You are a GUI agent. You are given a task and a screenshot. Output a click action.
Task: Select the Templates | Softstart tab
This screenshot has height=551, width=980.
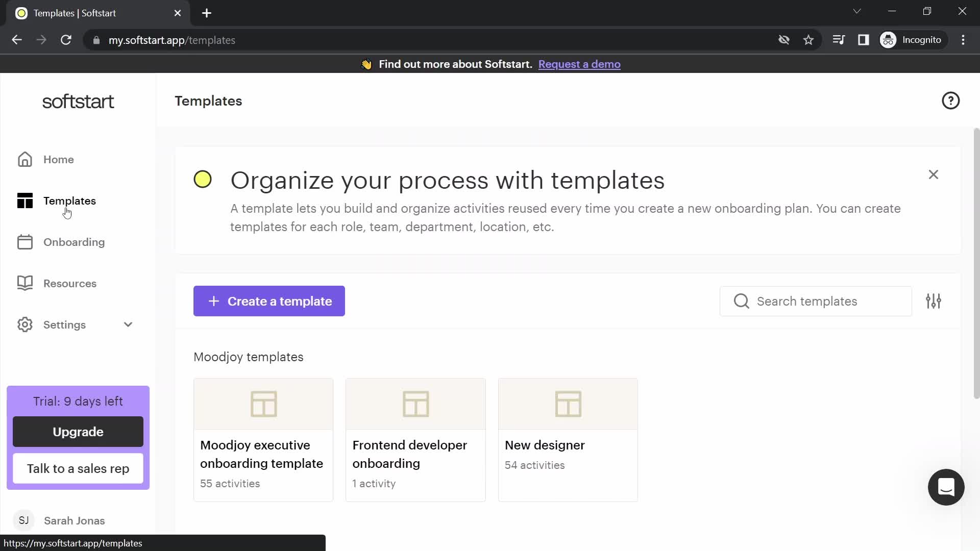tap(99, 13)
